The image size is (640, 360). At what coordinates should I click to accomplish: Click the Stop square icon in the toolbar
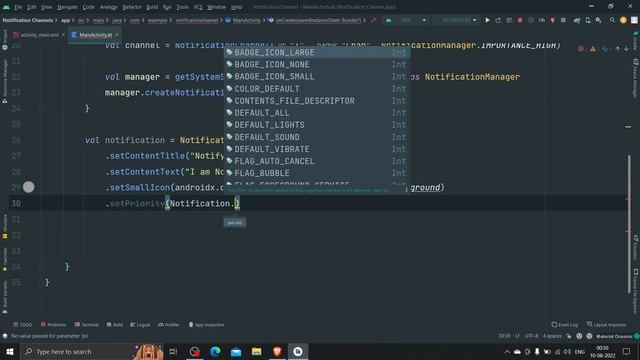point(563,20)
